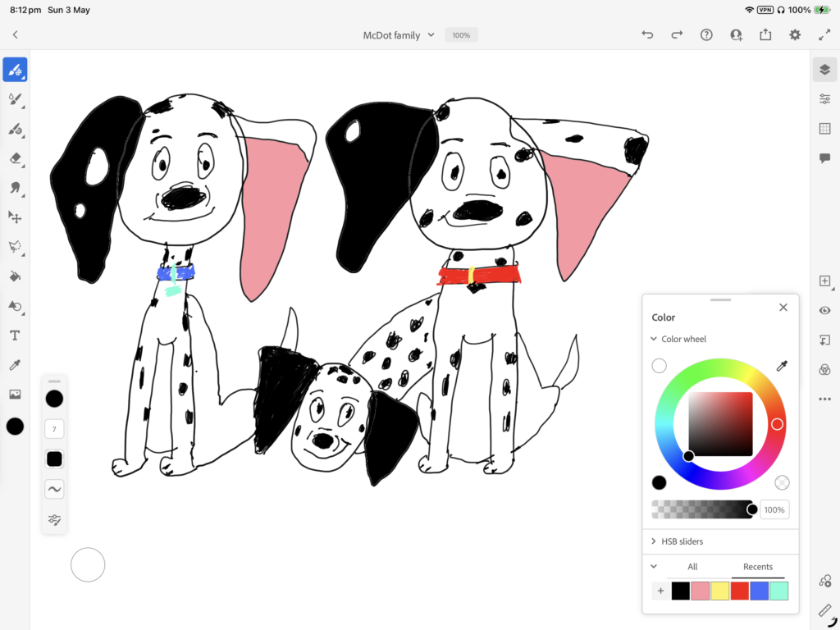Select the Smudge tool

[15, 188]
